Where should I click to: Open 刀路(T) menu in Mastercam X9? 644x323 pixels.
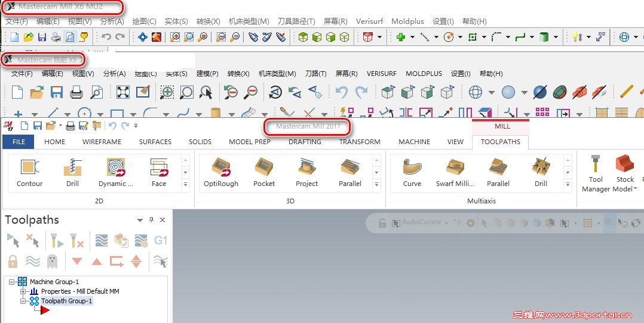(x=316, y=74)
